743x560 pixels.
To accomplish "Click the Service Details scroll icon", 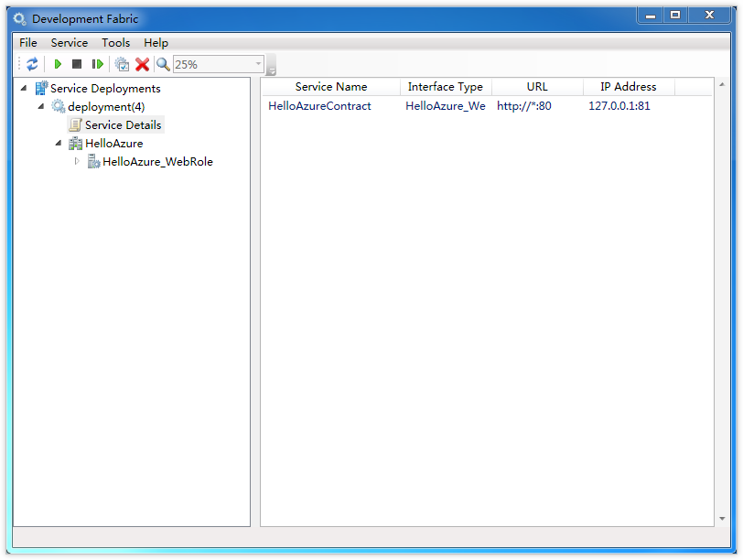I will pos(75,124).
